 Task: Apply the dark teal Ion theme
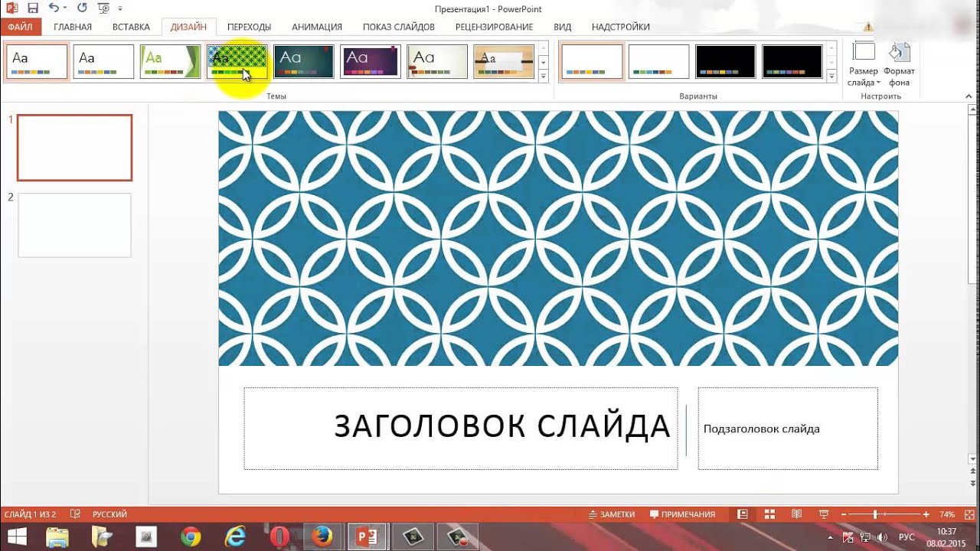click(x=304, y=62)
